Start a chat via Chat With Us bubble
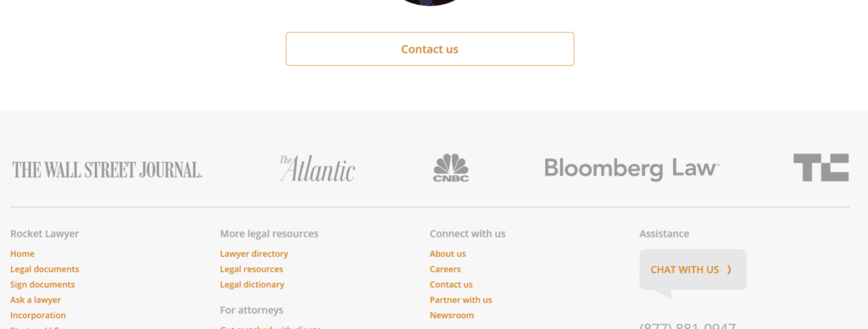The height and width of the screenshot is (329, 868). (693, 270)
